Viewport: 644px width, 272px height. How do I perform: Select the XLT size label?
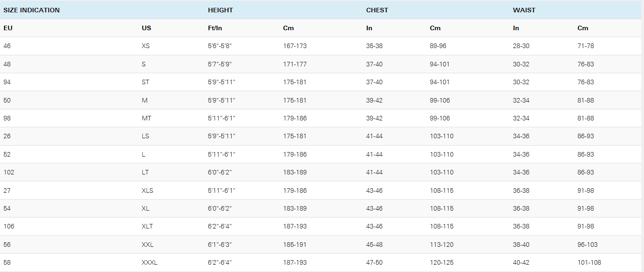pyautogui.click(x=147, y=226)
